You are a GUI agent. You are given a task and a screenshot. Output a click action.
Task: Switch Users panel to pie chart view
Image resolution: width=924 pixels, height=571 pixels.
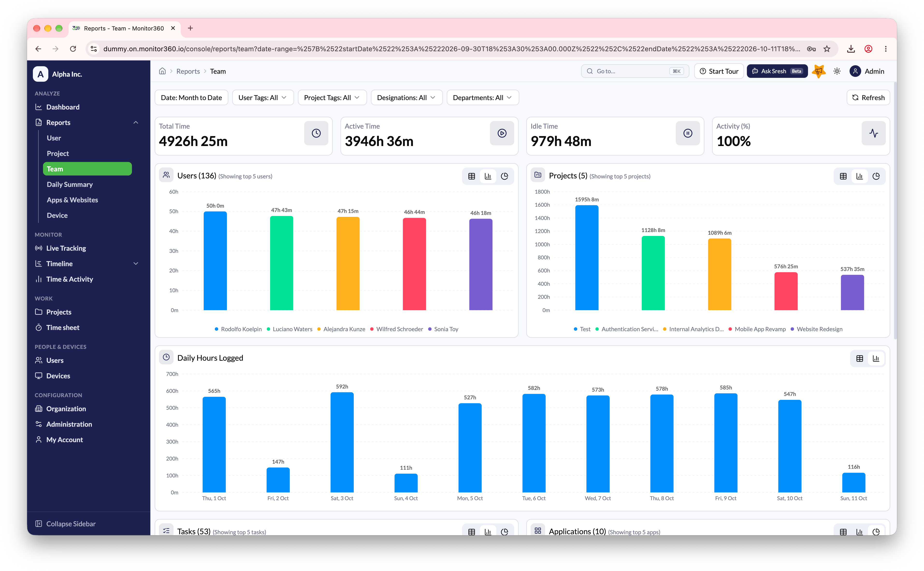pos(504,176)
